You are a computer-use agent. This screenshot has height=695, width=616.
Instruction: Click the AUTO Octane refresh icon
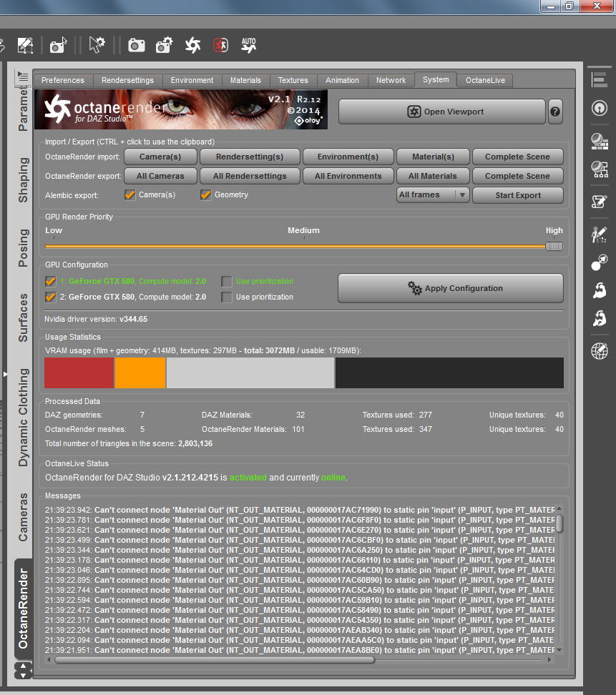coord(249,45)
